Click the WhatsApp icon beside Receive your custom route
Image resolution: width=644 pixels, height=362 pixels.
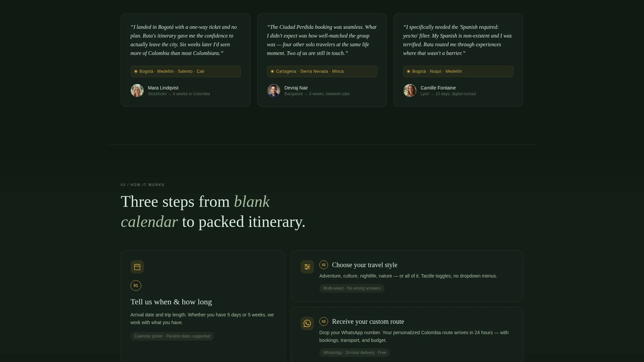coord(307,323)
